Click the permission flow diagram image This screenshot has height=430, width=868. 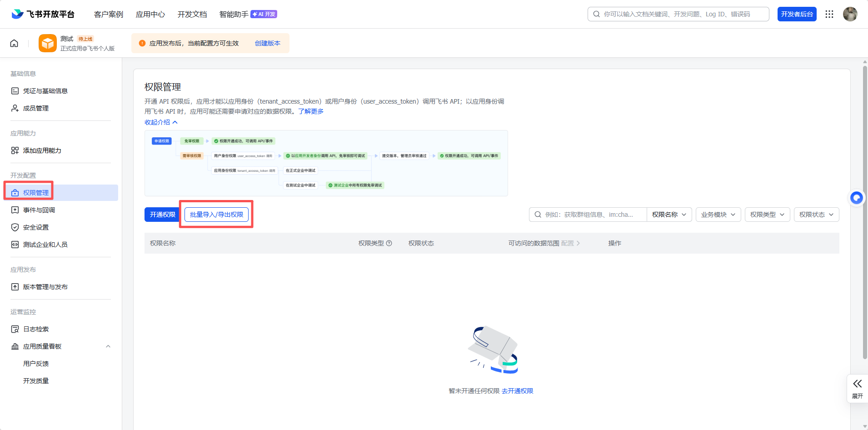[x=326, y=163]
